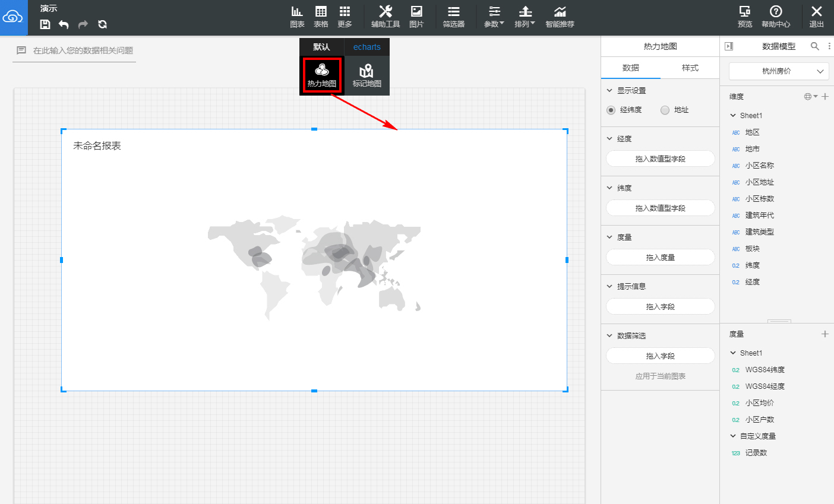Search the data model
This screenshot has width=834, height=504.
(815, 46)
